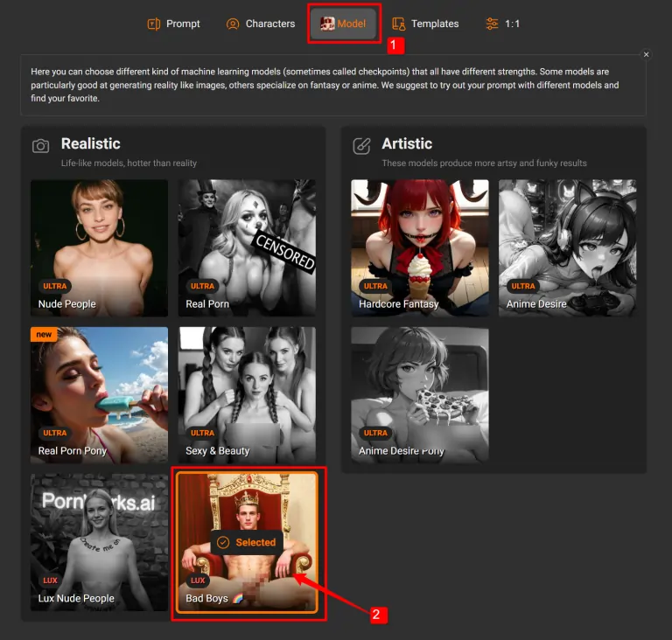Open the Prompt tab
The width and height of the screenshot is (672, 640).
point(173,24)
